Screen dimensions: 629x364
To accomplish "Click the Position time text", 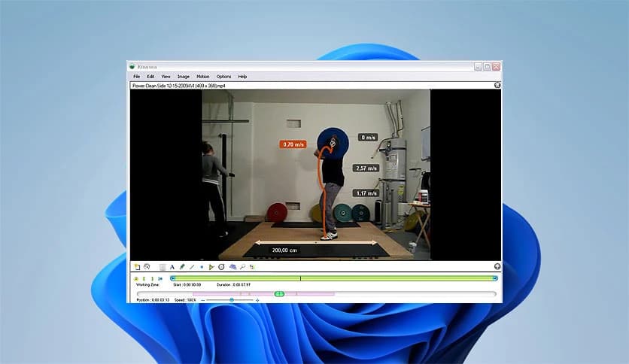I will [153, 300].
